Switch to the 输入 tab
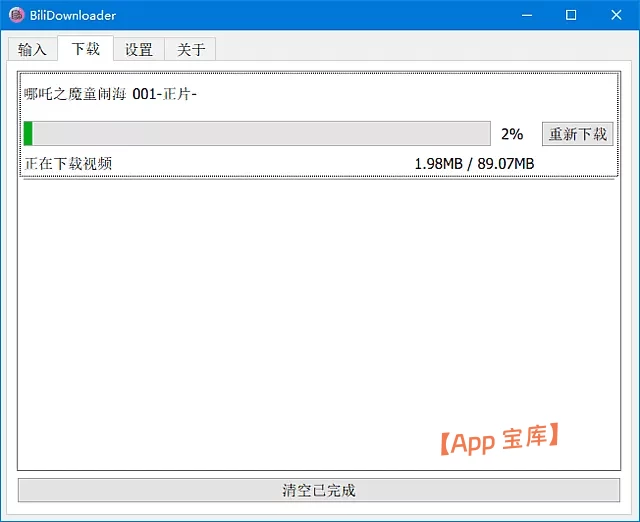This screenshot has width=640, height=522. point(32,49)
